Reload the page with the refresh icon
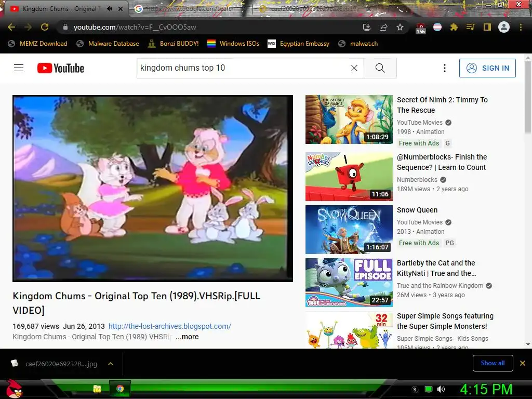The height and width of the screenshot is (399, 532). (x=45, y=27)
